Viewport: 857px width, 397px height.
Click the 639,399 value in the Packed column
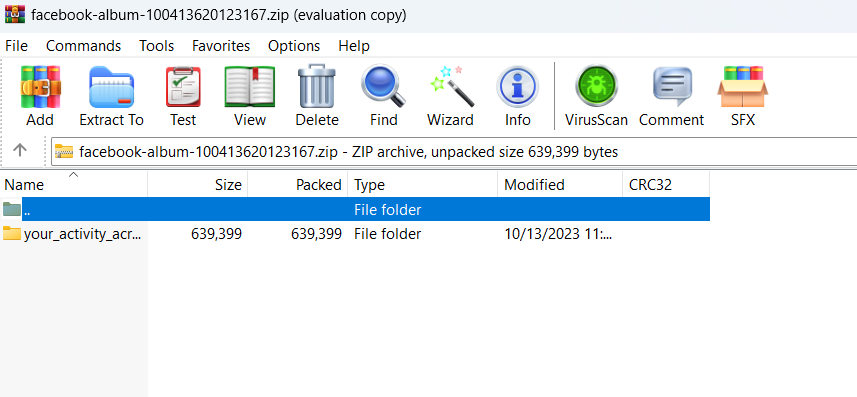tap(316, 234)
